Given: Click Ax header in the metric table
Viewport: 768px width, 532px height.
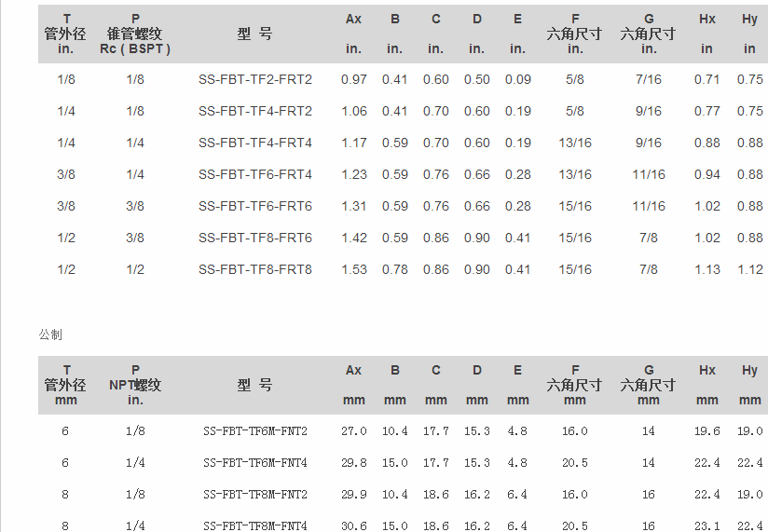Looking at the screenshot, I should pos(353,370).
